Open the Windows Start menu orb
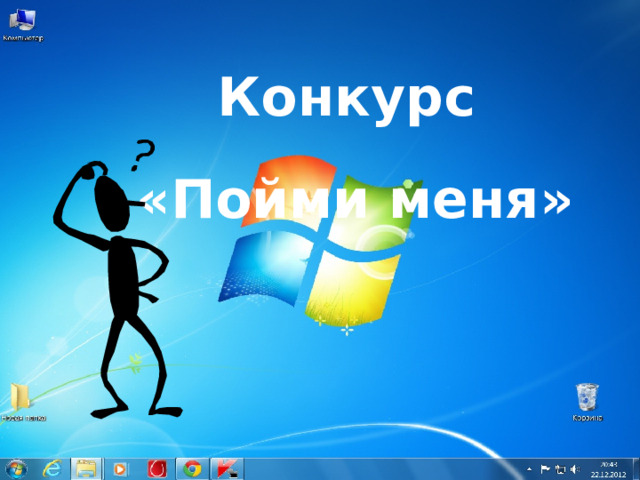This screenshot has width=640, height=480. coord(16,469)
